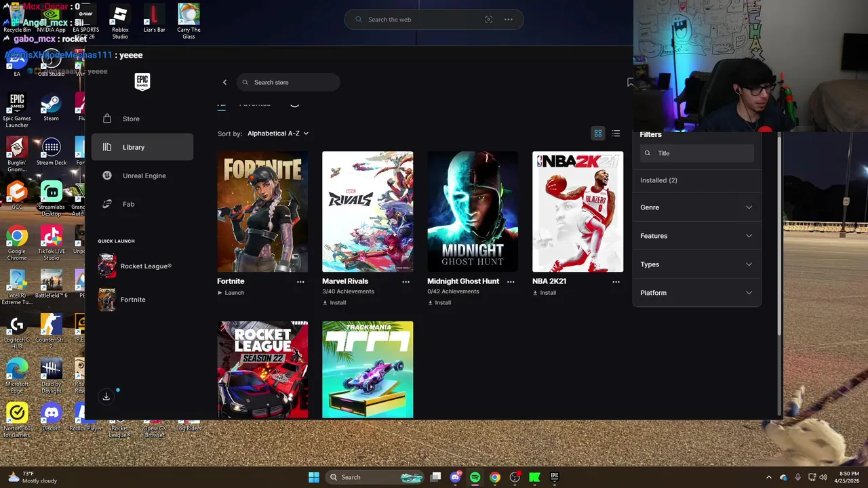Open Carry The Glass desktop icon
This screenshot has width=868, height=488.
tap(189, 22)
